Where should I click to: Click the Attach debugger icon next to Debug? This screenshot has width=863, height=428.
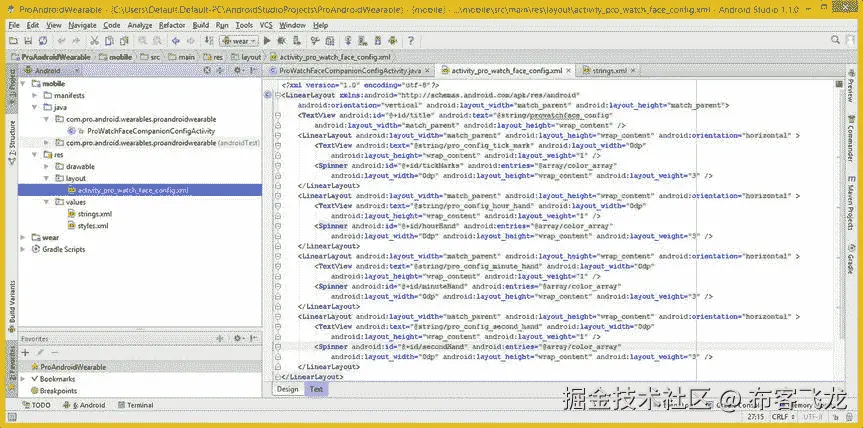tap(297, 41)
